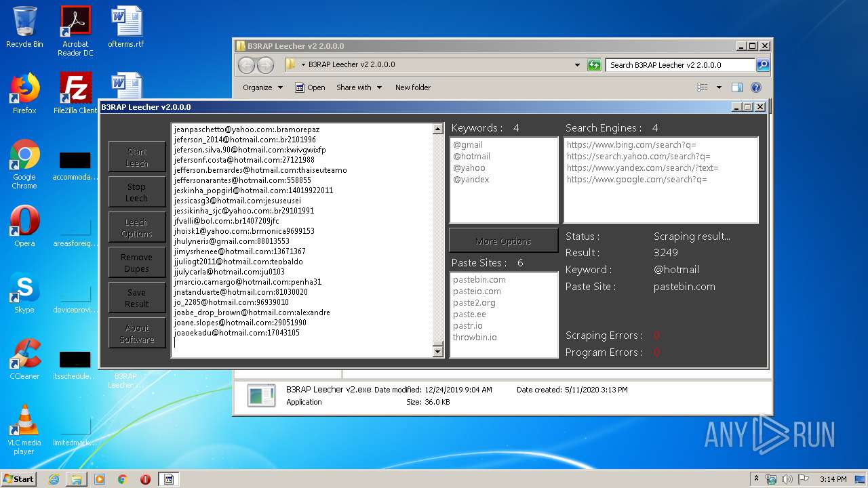Launch VLC media player shortcut
Image resolution: width=868 pixels, height=488 pixels.
click(x=24, y=430)
